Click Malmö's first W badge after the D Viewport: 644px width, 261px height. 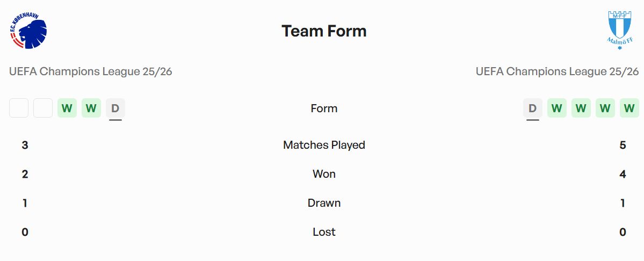tap(556, 108)
